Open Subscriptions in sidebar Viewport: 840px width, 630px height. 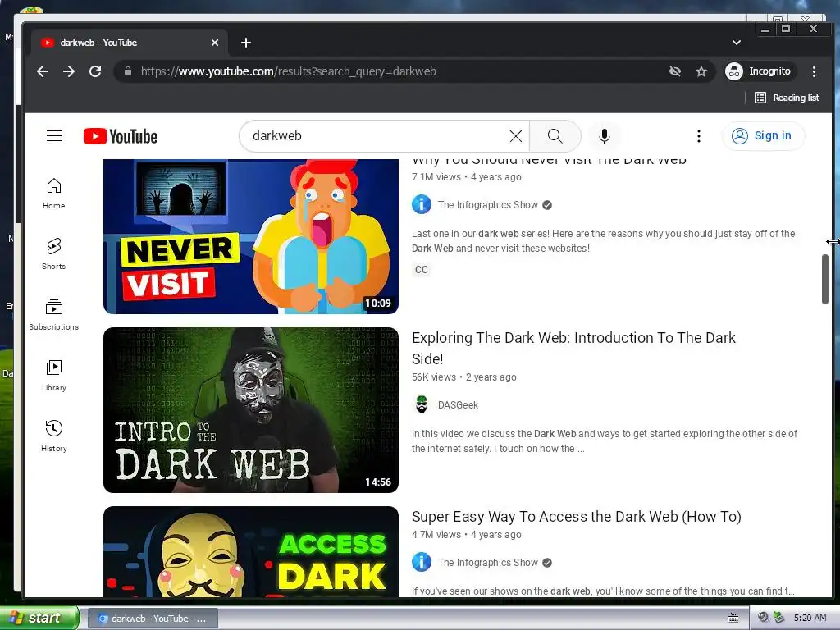(x=53, y=315)
